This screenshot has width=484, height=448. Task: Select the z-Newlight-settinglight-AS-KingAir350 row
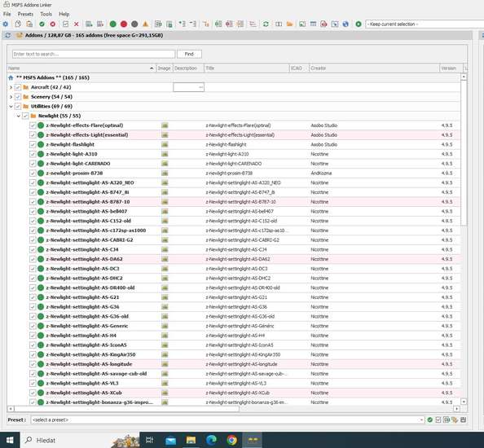click(234, 354)
